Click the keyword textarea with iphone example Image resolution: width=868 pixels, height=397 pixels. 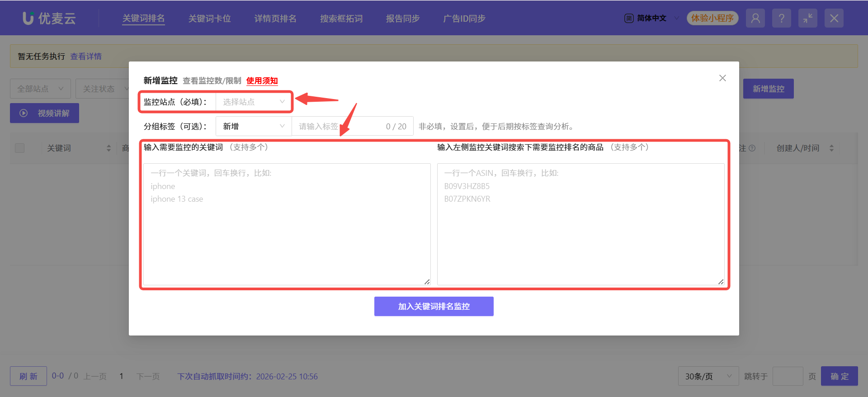point(287,224)
